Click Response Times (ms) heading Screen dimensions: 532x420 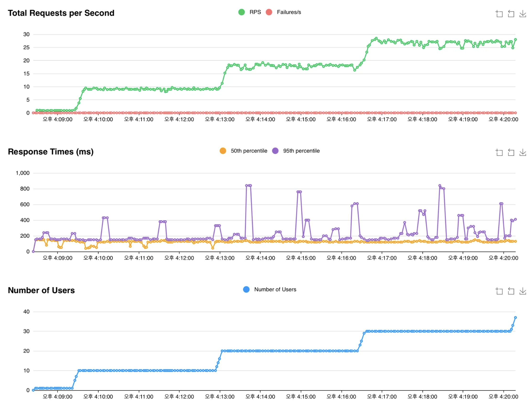click(51, 152)
